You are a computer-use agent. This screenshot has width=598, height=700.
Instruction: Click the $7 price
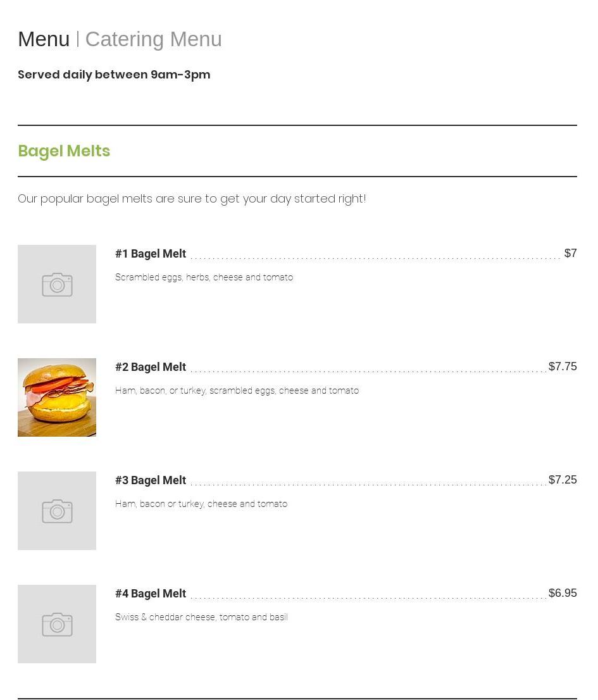570,253
